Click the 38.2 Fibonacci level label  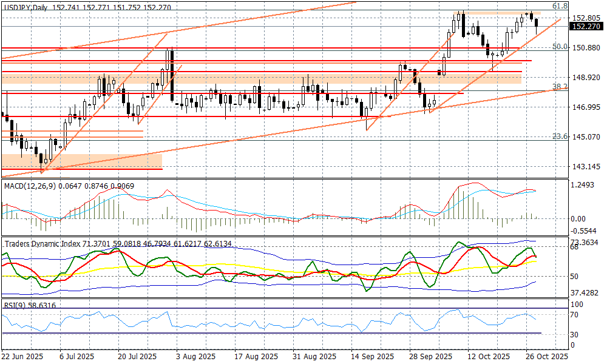pos(560,87)
